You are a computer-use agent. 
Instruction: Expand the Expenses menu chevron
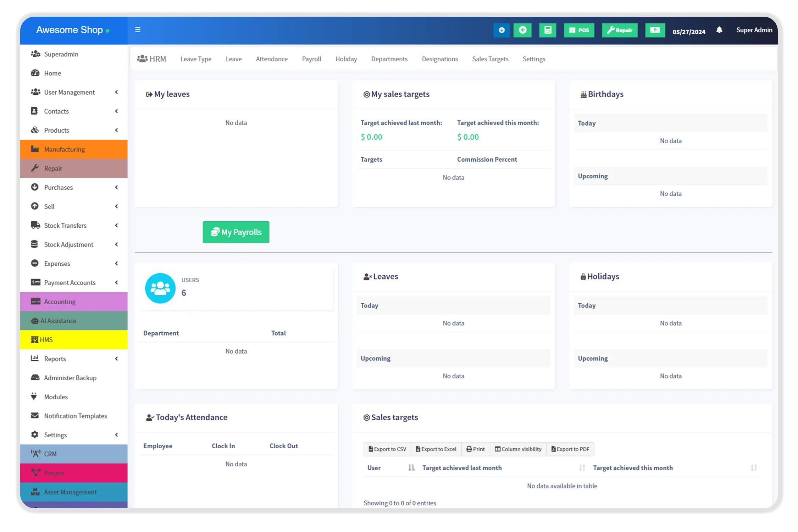pyautogui.click(x=116, y=264)
